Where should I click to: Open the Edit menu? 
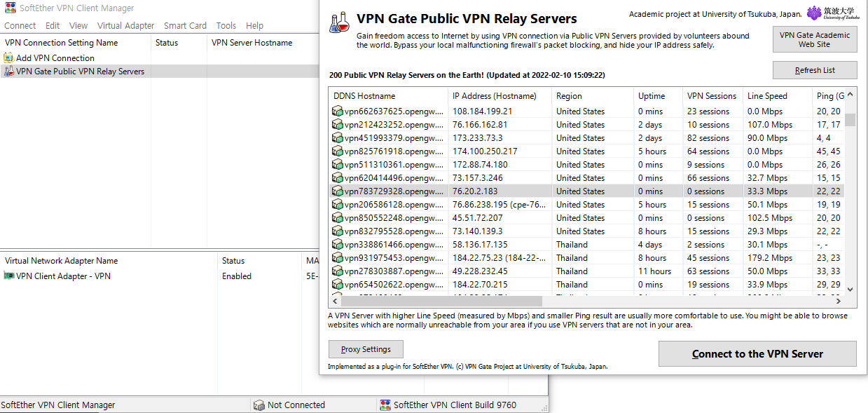[53, 25]
